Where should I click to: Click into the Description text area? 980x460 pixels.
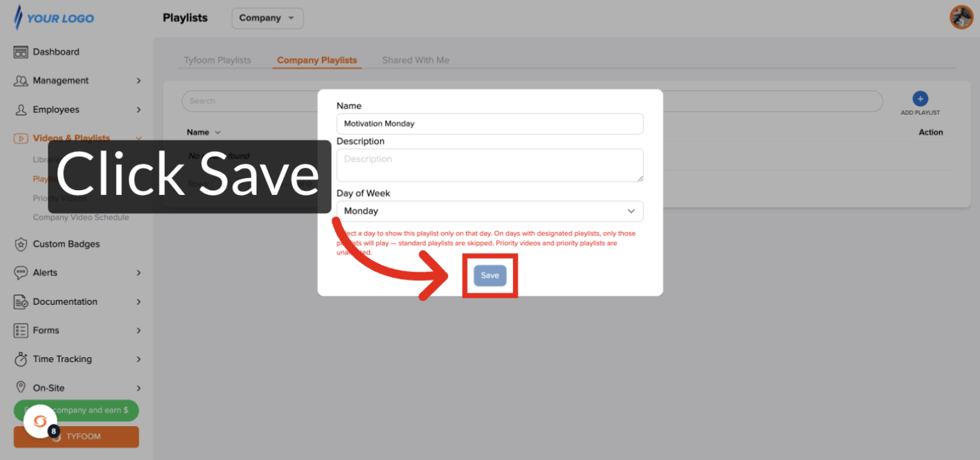pyautogui.click(x=489, y=165)
